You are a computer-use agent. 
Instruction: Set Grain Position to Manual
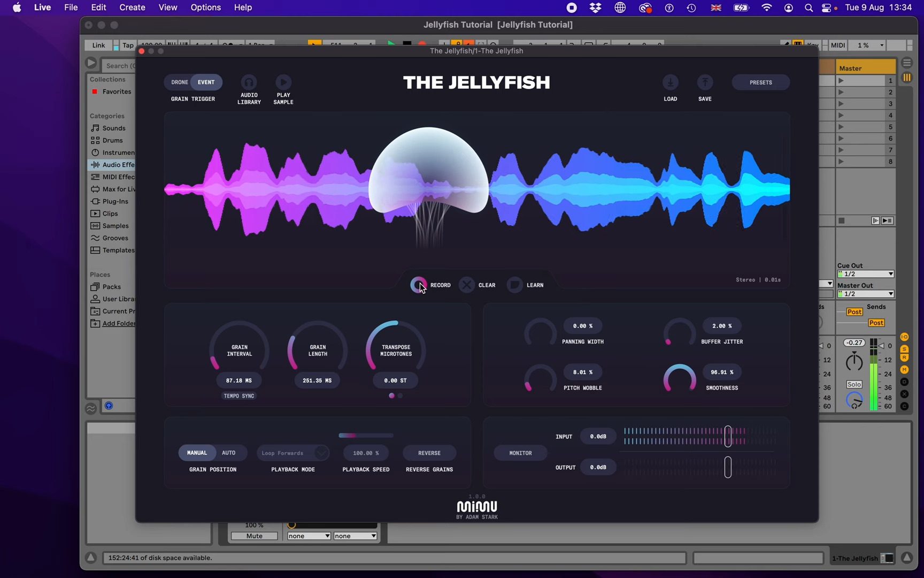(x=197, y=453)
